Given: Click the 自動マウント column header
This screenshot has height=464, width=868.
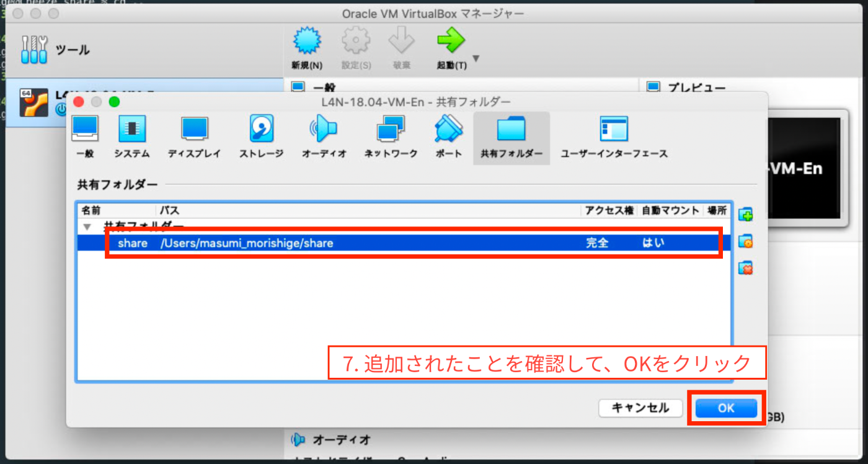Looking at the screenshot, I should (670, 211).
